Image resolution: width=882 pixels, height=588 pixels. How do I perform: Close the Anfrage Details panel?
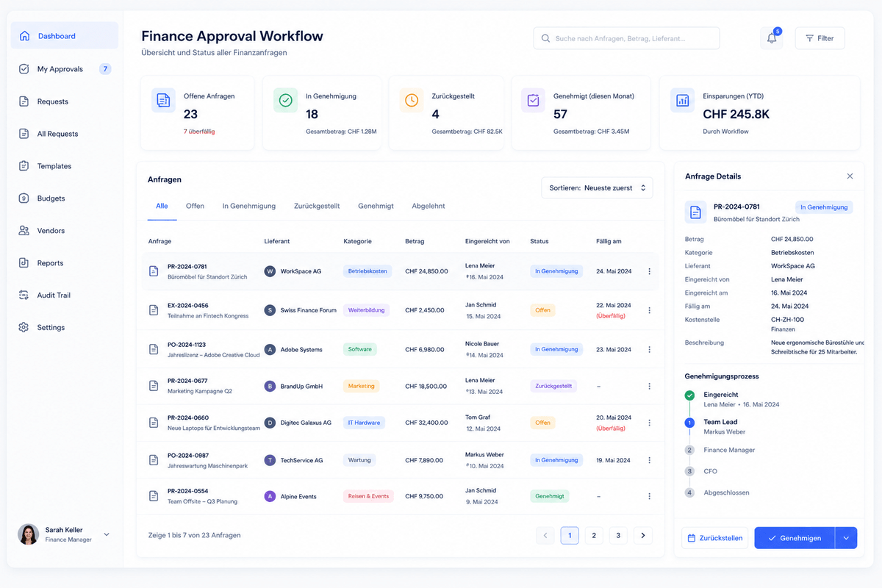point(850,176)
